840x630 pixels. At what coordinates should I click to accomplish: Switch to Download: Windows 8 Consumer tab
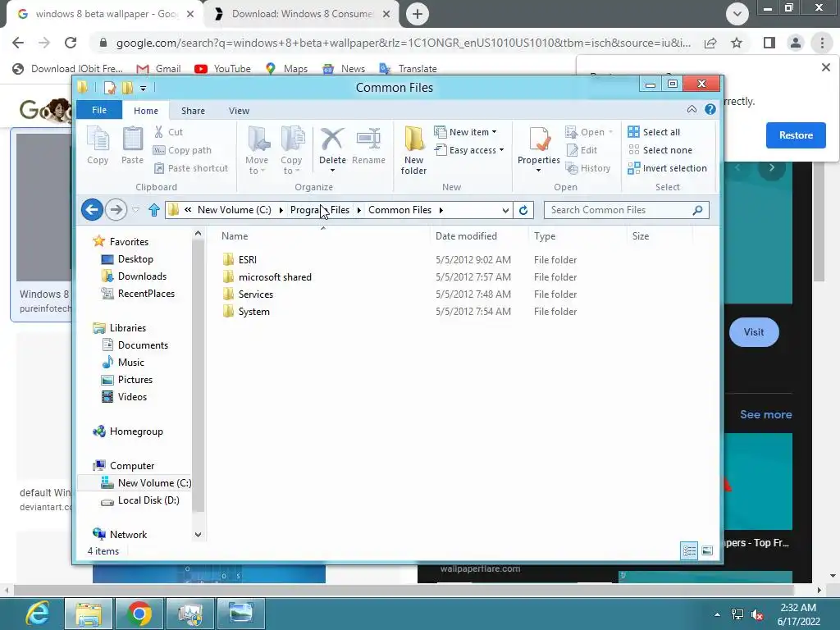coord(302,14)
